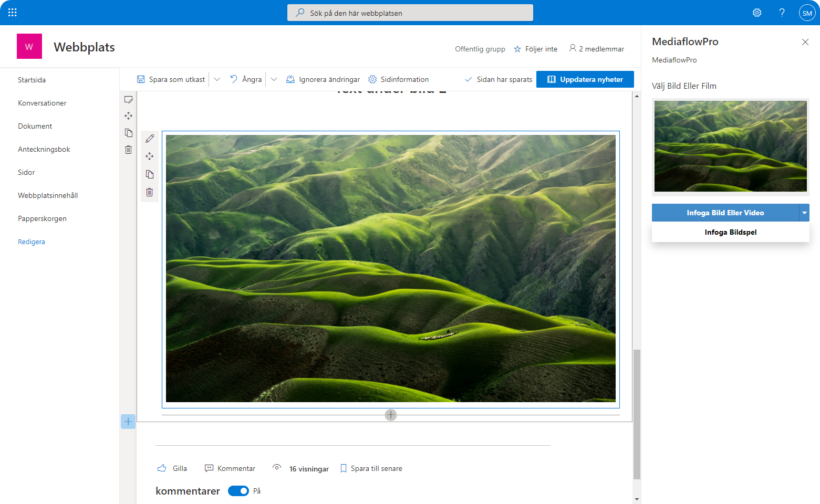
Task: Select Infoga Bildspel from the dropdown menu
Action: 731,232
